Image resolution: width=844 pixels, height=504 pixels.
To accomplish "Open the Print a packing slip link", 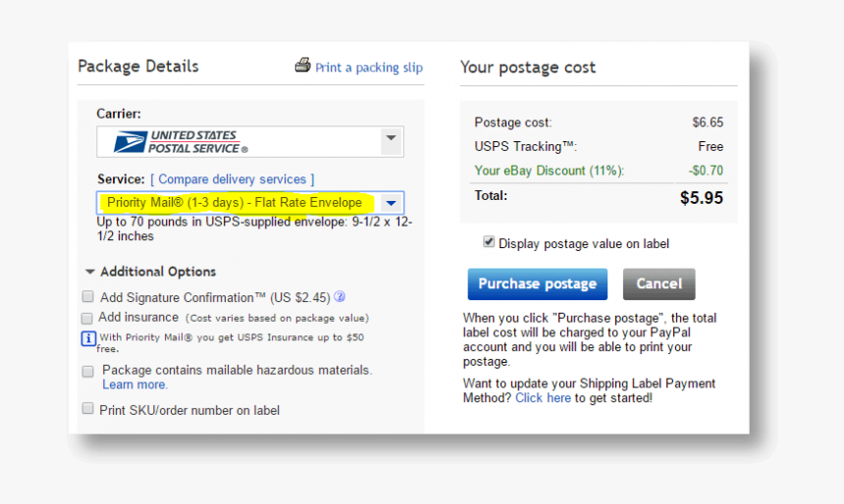I will [368, 68].
